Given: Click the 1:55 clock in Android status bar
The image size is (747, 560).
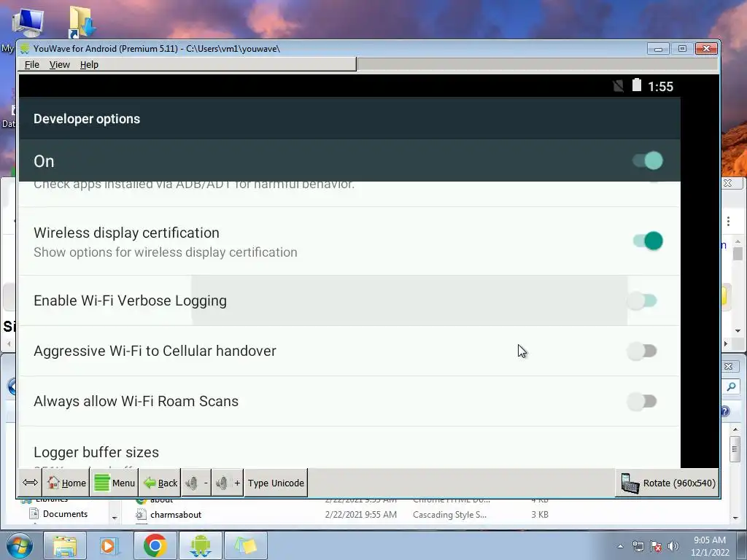Looking at the screenshot, I should coord(660,86).
